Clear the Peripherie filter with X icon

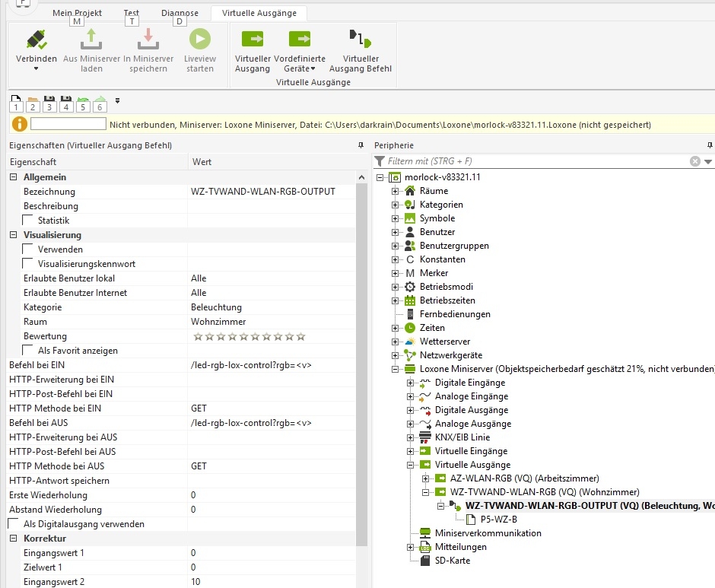point(694,161)
